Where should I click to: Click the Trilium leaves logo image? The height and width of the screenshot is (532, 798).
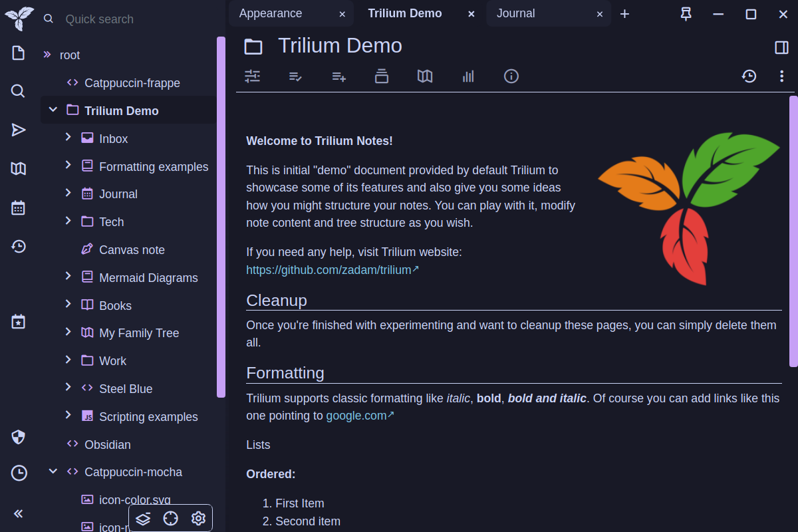click(x=689, y=208)
